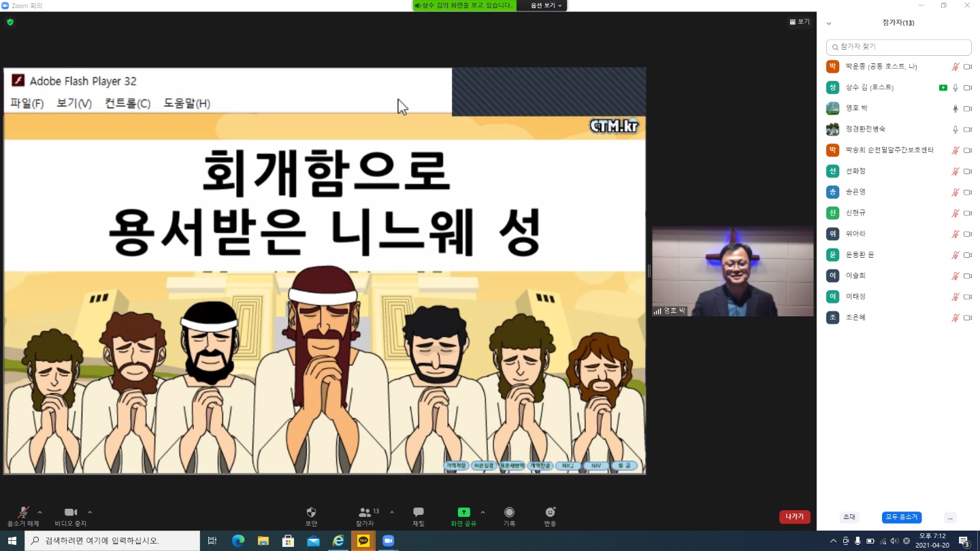Open share options arrow beside 화면 공유
The height and width of the screenshot is (551, 980).
pos(483,512)
